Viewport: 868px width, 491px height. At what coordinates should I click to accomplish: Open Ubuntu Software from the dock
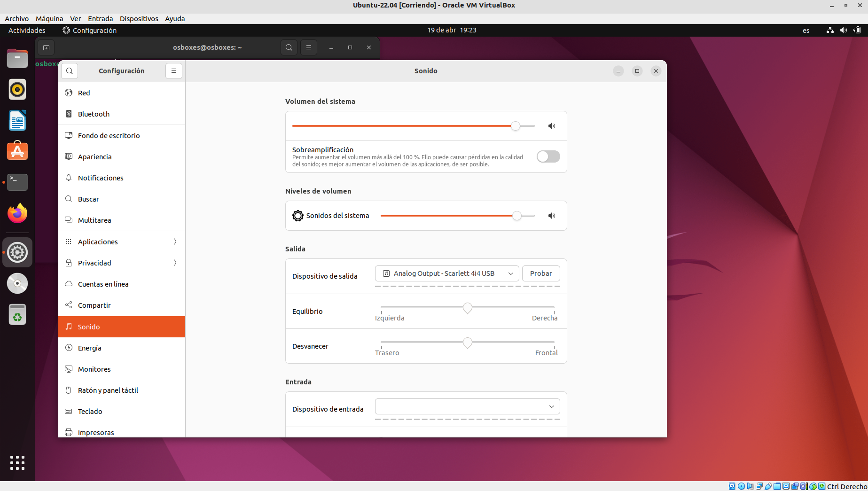coord(17,151)
